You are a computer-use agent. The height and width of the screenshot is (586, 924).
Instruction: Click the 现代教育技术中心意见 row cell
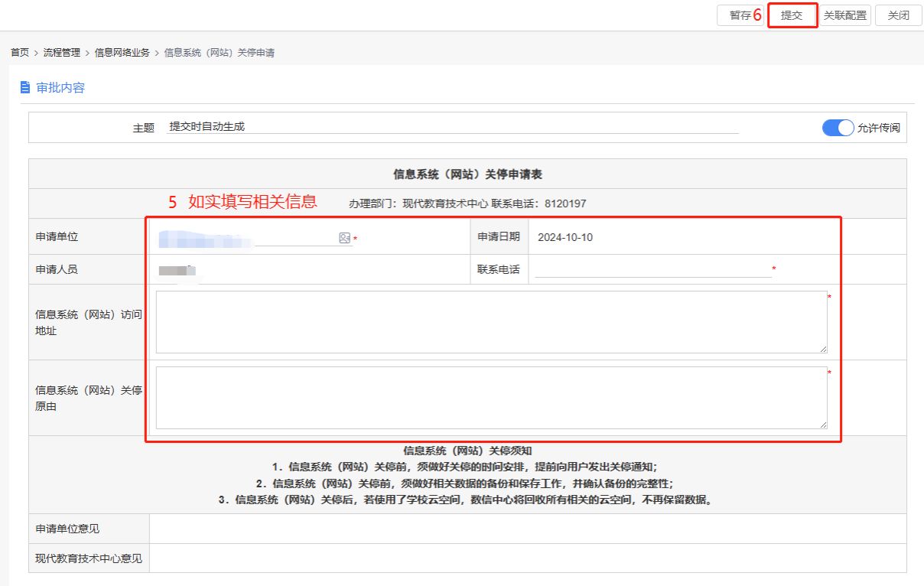coord(528,558)
